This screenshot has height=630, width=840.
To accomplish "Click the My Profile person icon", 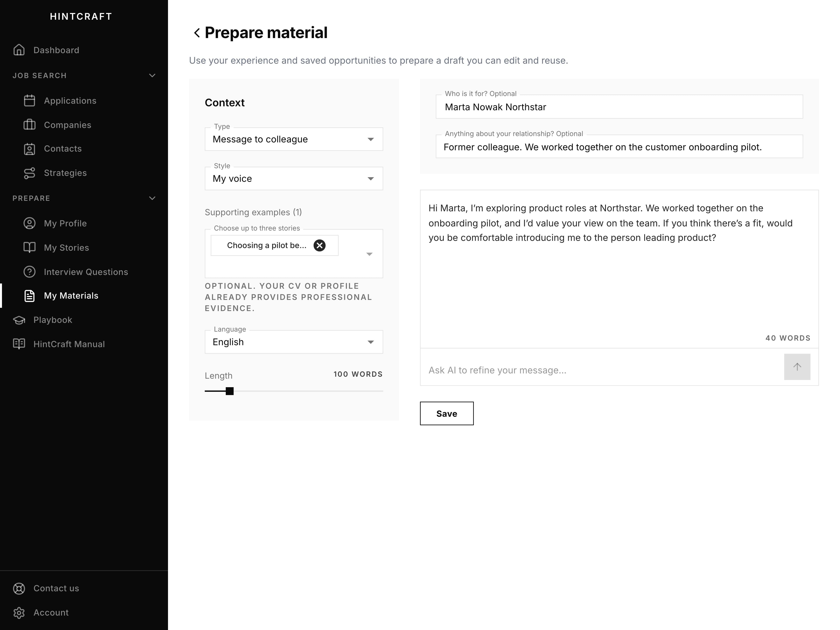I will [x=29, y=223].
